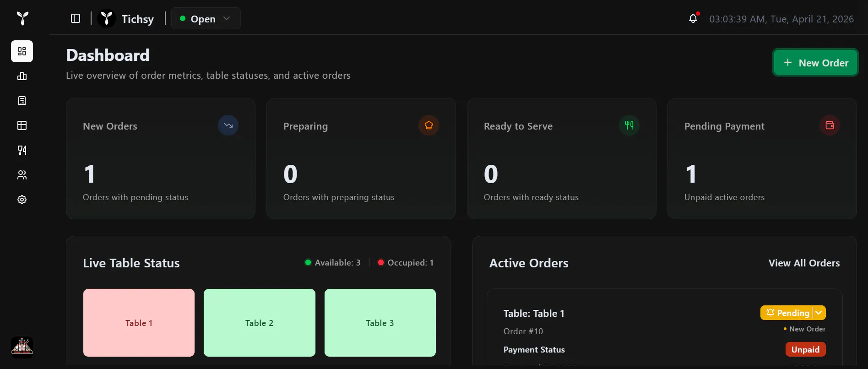Screen dimensions: 868x369
Task: Click the 'Active Orders' heading
Action: click(529, 263)
